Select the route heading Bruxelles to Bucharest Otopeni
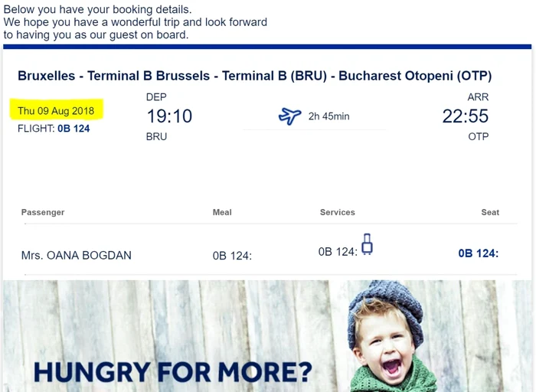 (255, 76)
